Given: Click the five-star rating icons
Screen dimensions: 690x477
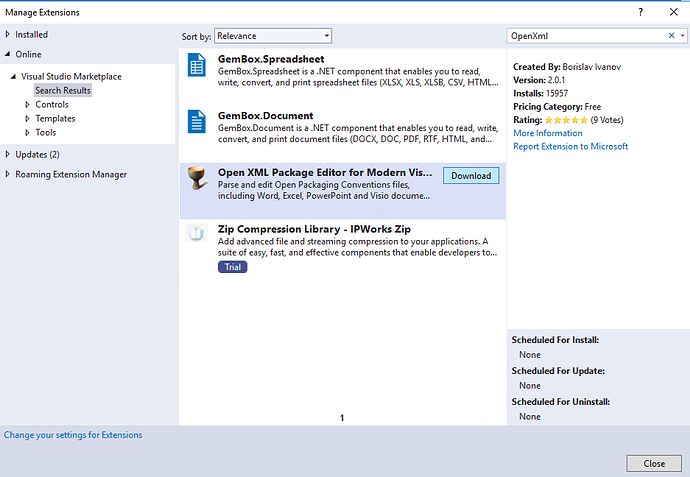Looking at the screenshot, I should 564,120.
